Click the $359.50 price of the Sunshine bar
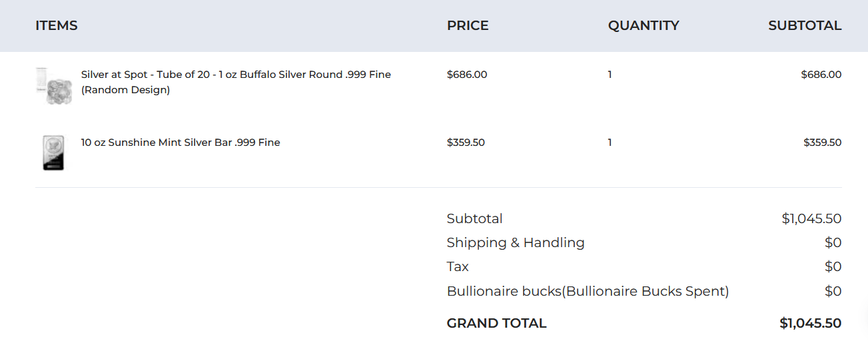 (x=466, y=143)
